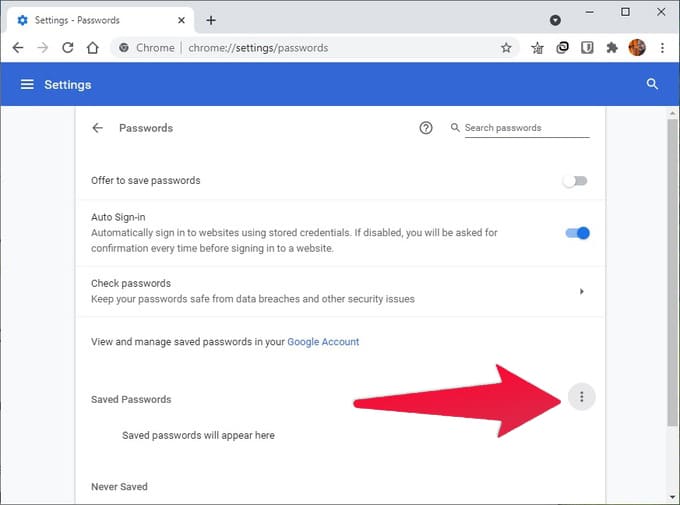Open Saved Passwords three-dot more actions

point(582,397)
